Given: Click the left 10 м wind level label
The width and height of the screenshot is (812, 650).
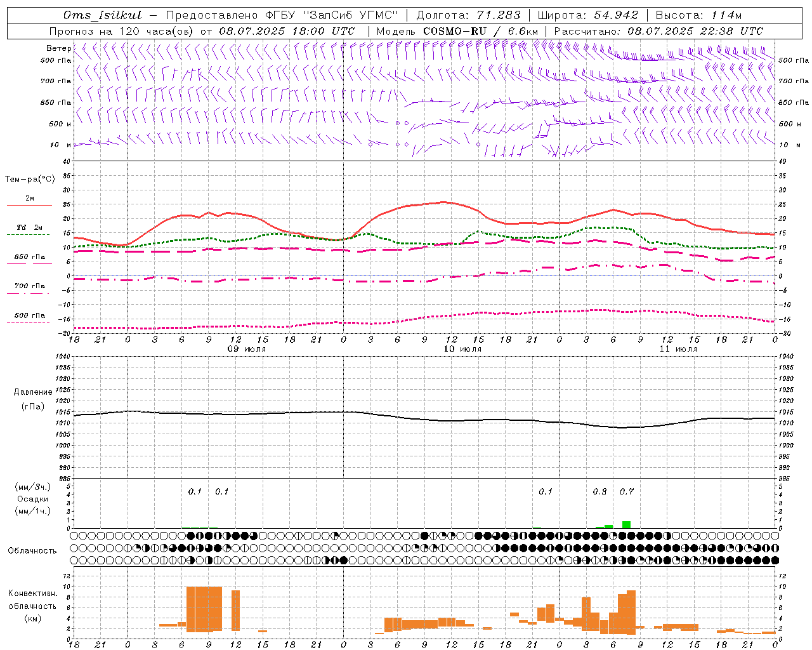Looking at the screenshot, I should click(61, 145).
